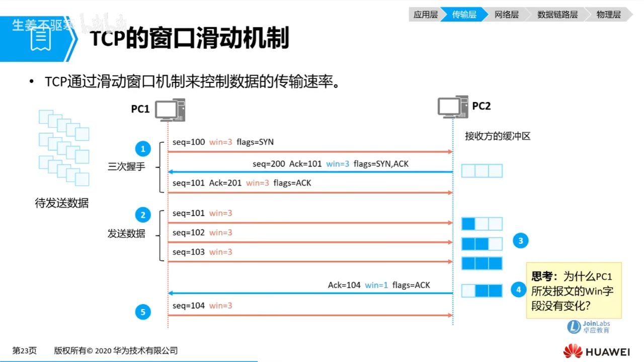Open the 数据链路层 section
Screen dimensions: 644x362
coord(557,15)
